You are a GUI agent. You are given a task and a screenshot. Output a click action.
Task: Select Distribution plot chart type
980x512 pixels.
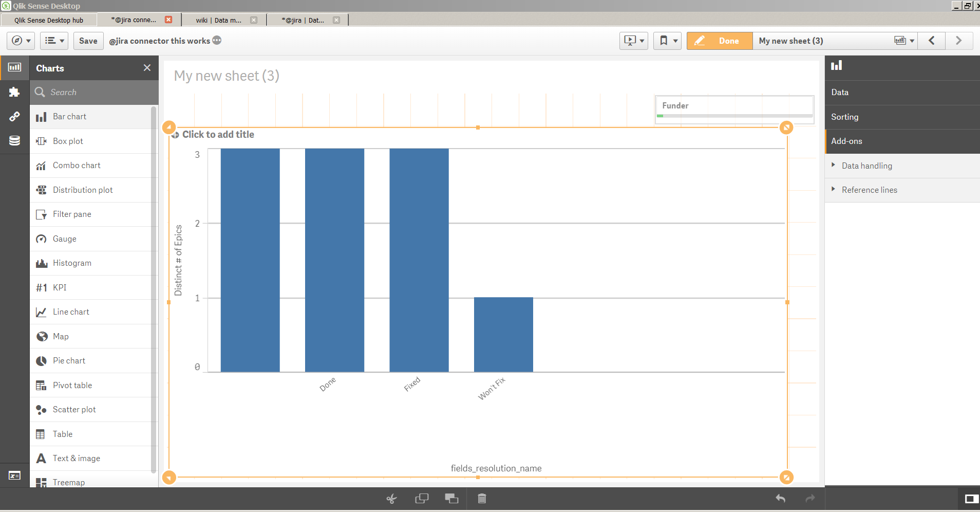(90, 190)
